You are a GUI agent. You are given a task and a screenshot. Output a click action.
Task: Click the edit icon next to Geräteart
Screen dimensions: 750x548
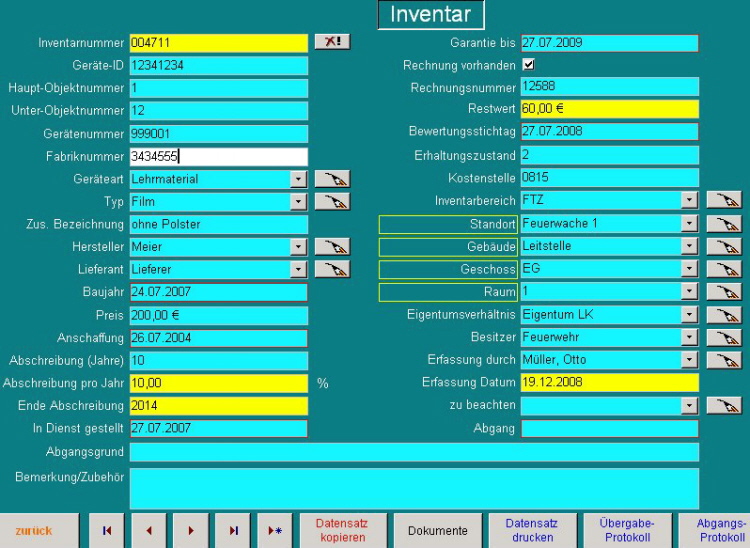pyautogui.click(x=332, y=179)
